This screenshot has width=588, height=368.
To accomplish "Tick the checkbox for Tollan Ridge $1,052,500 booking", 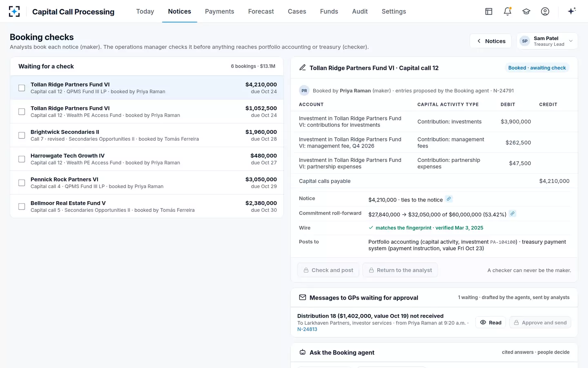I will 22,112.
